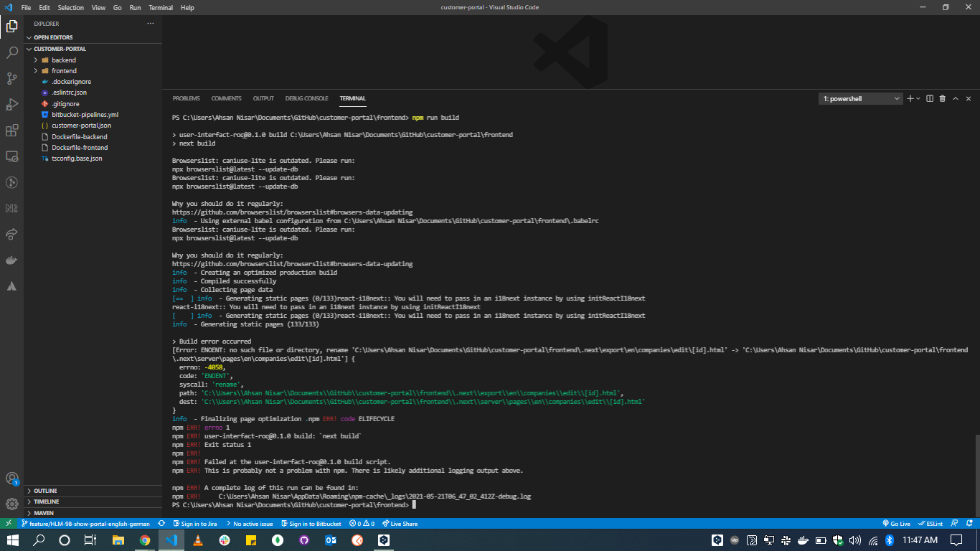
Task: Open Slack from the taskbar
Action: (225, 540)
